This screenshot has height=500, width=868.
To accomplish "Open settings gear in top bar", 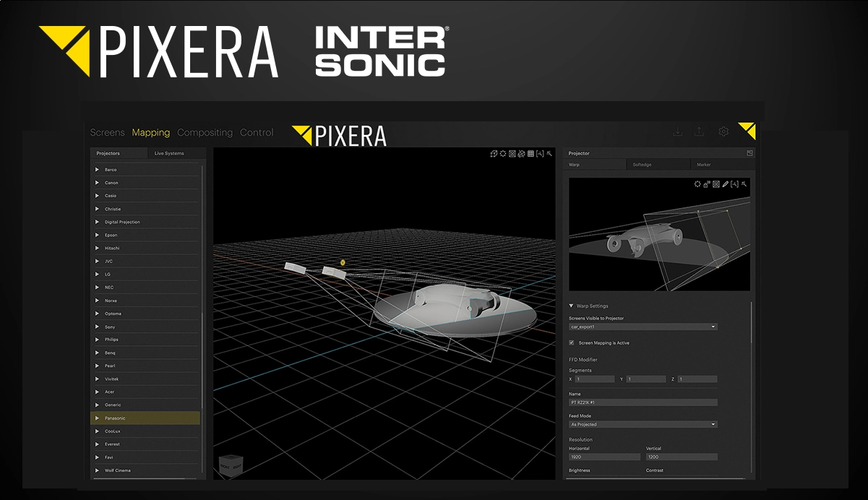I will click(723, 132).
